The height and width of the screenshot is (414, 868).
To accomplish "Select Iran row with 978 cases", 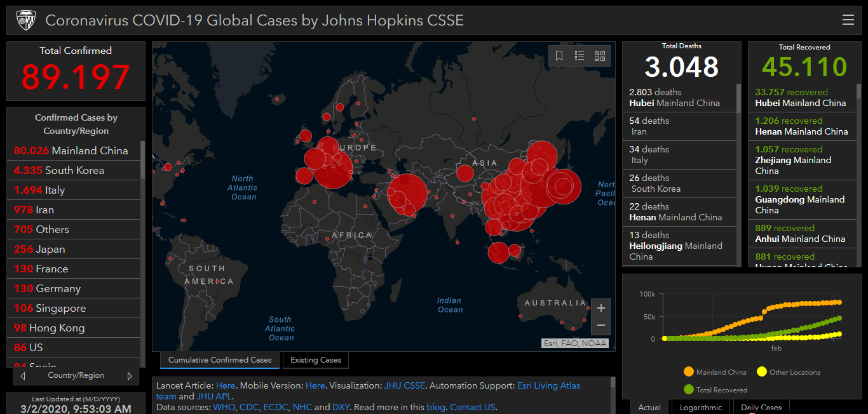I will [x=74, y=210].
